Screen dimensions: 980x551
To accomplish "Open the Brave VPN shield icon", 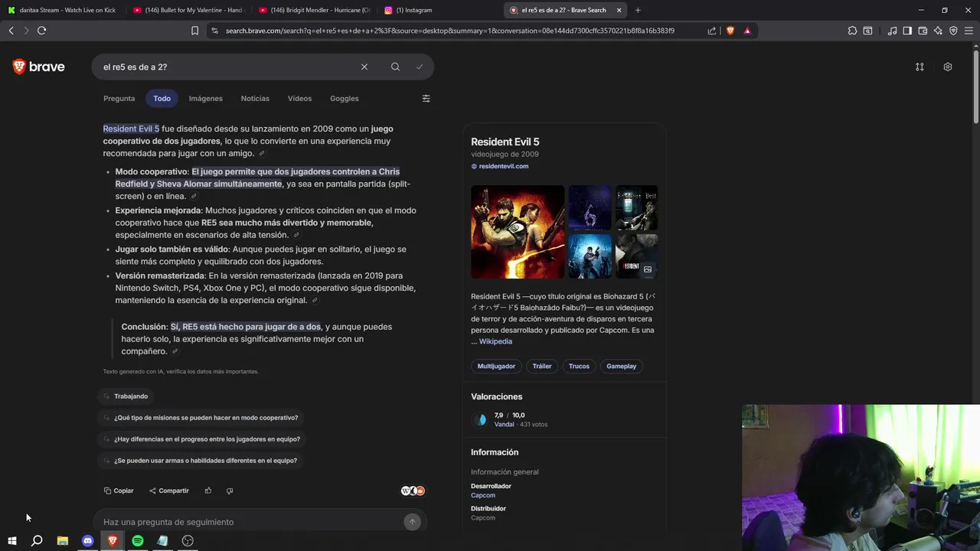I will coord(953,31).
